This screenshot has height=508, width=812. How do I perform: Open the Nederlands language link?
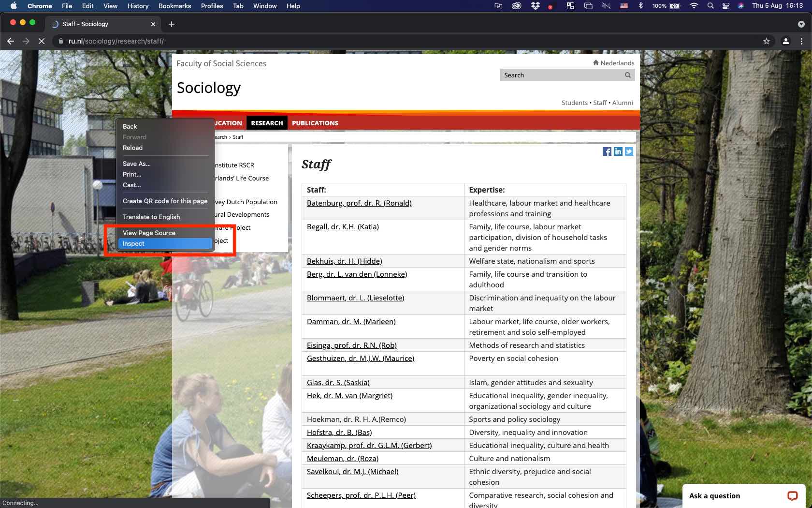coord(617,63)
